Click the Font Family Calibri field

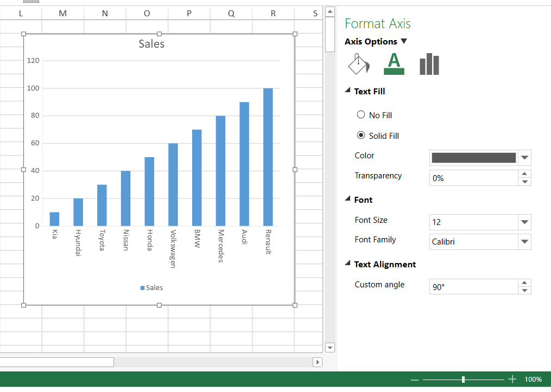(x=474, y=242)
